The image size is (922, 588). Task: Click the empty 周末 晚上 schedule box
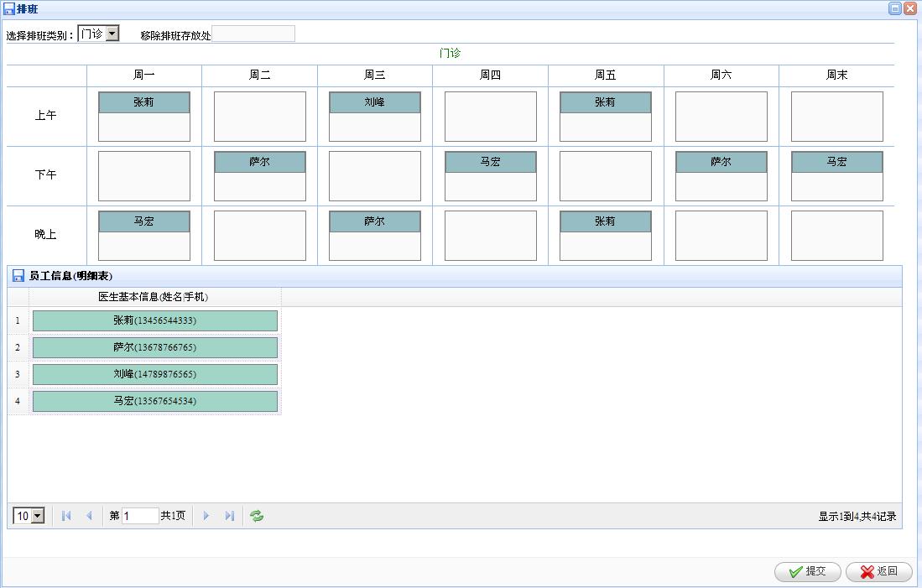[x=836, y=236]
